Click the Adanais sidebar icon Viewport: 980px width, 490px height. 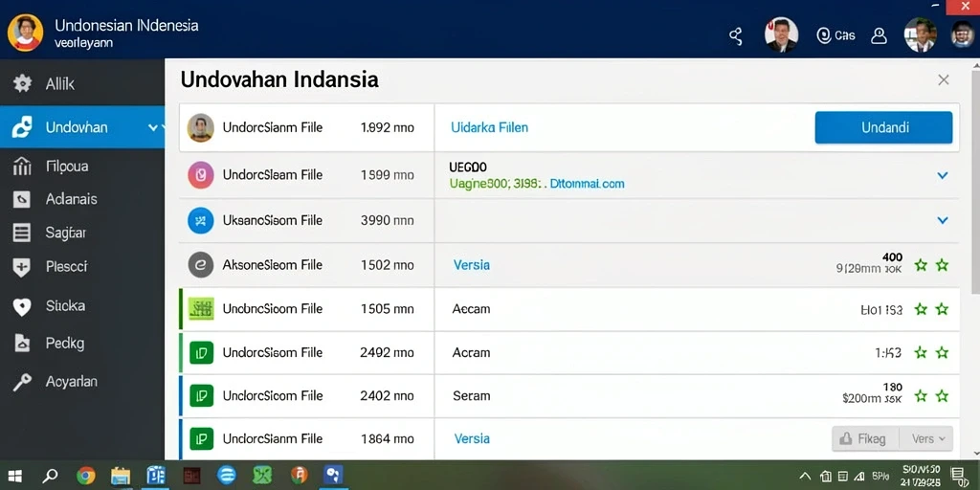[x=22, y=199]
